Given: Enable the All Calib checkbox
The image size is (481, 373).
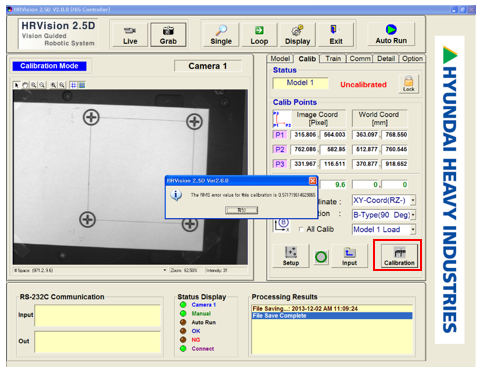Looking at the screenshot, I should (301, 229).
